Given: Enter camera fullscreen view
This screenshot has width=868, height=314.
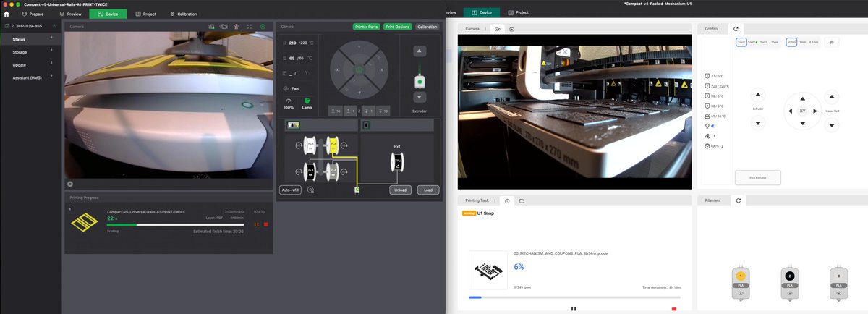Looking at the screenshot, I should [250, 26].
